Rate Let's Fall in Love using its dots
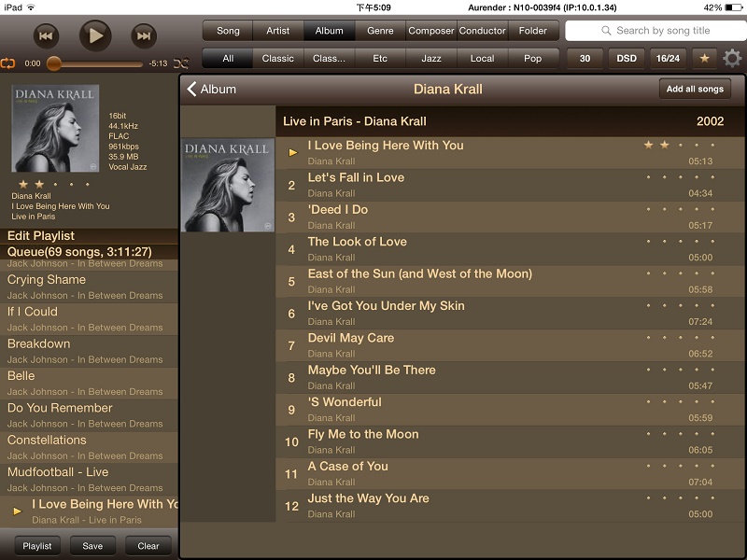Screen dimensions: 747x560 (680, 177)
